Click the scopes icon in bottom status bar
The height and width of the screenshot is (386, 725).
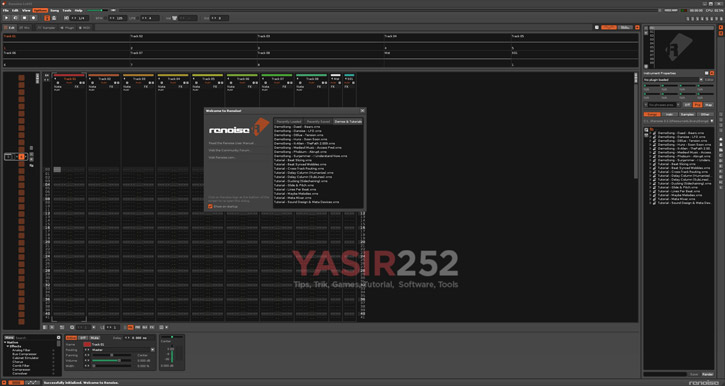32,382
